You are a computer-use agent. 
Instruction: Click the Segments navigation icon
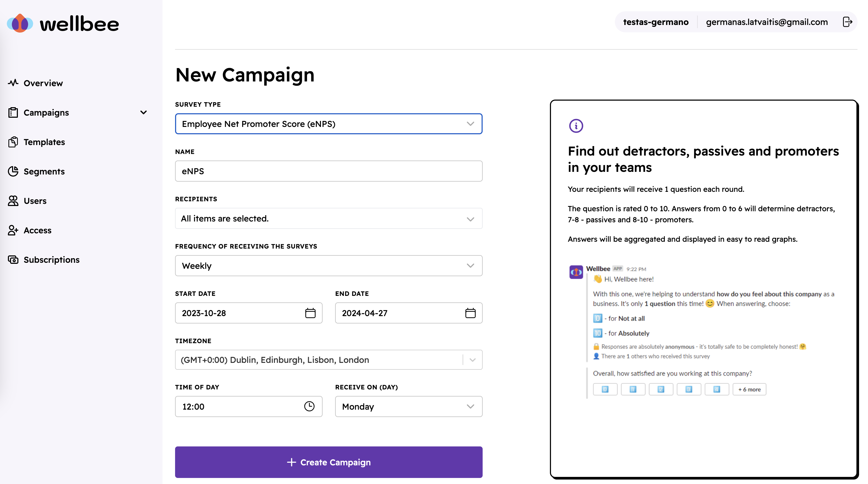(13, 171)
